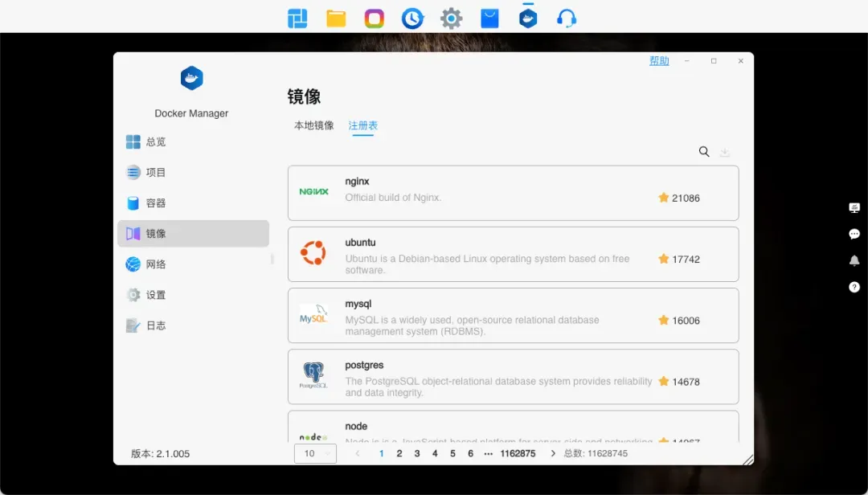This screenshot has height=495, width=868.
Task: Open the headset support icon in top dock
Action: (x=567, y=18)
